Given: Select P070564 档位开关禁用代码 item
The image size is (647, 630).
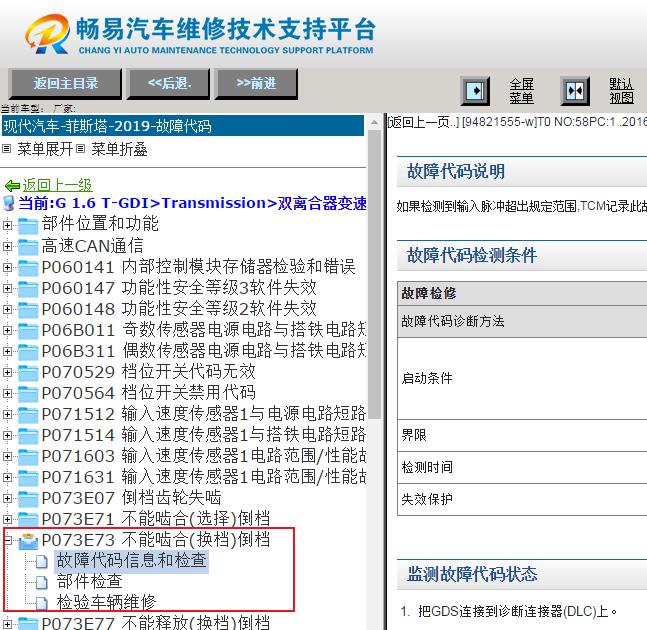Looking at the screenshot, I should (149, 393).
